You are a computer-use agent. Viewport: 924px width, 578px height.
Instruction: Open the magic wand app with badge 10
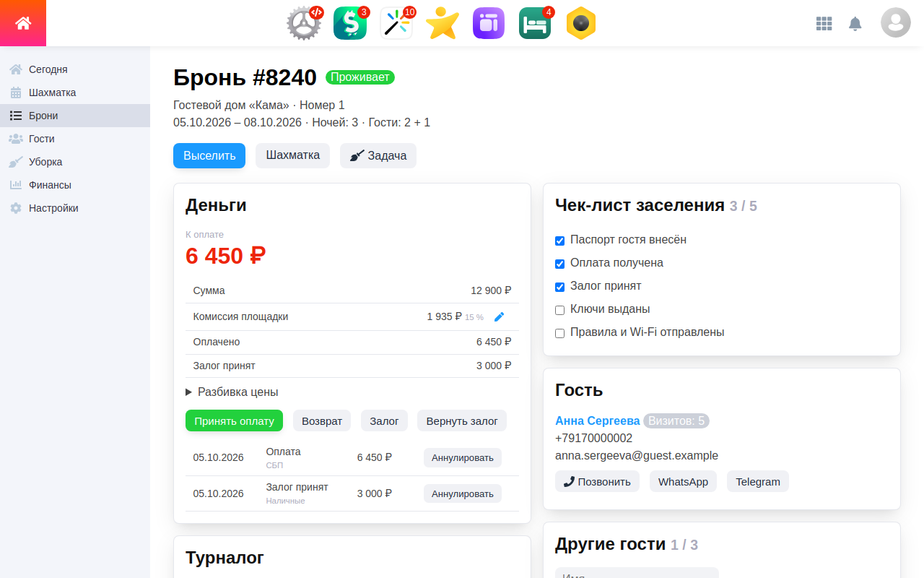point(396,23)
